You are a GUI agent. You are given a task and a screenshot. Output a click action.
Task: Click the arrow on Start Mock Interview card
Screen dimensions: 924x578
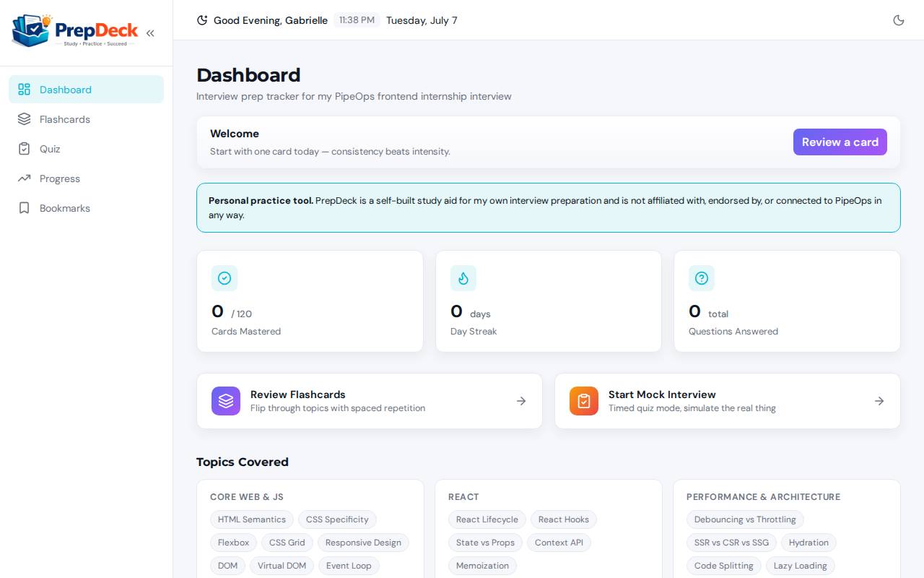click(879, 401)
